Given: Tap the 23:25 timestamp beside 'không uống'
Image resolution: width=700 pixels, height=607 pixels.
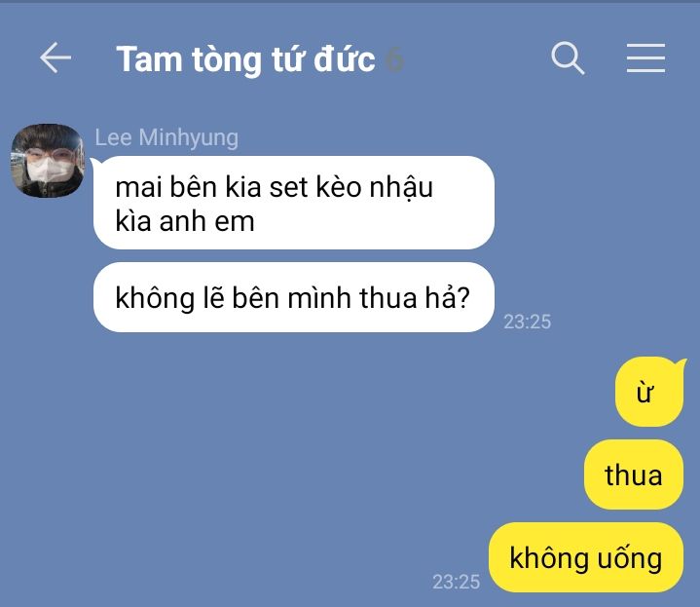Looking at the screenshot, I should pos(456,582).
